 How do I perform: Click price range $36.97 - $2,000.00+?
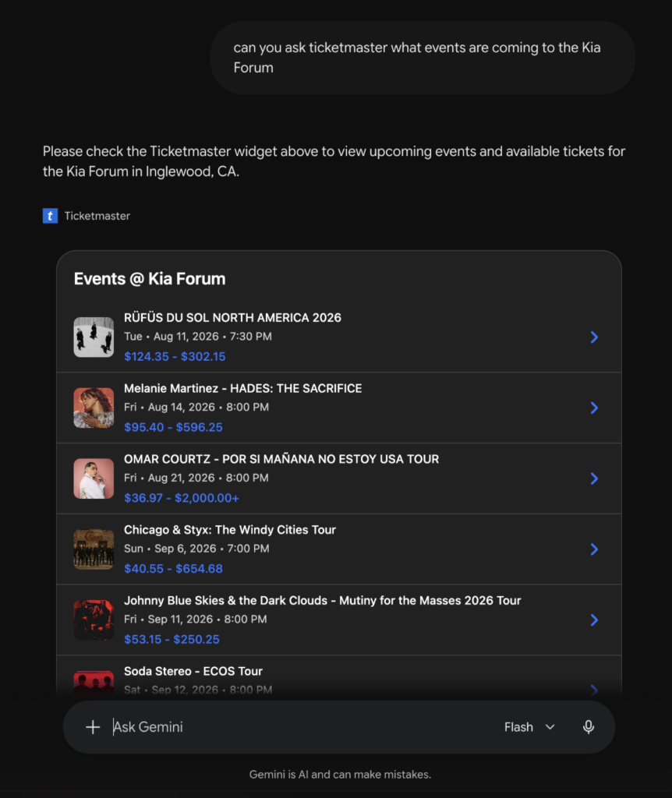pos(181,498)
